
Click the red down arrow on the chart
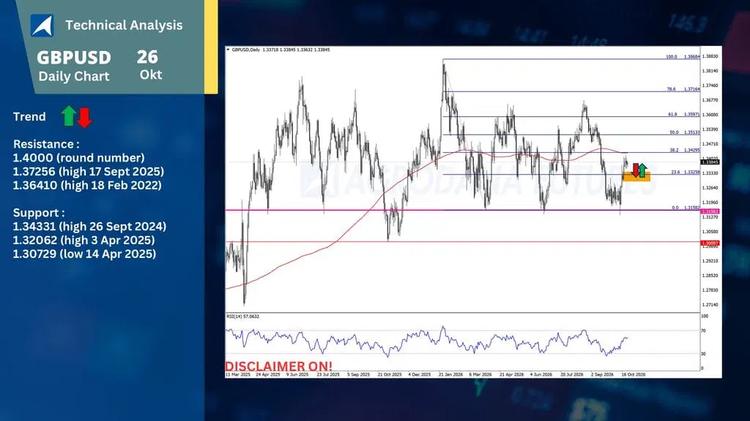(x=636, y=170)
